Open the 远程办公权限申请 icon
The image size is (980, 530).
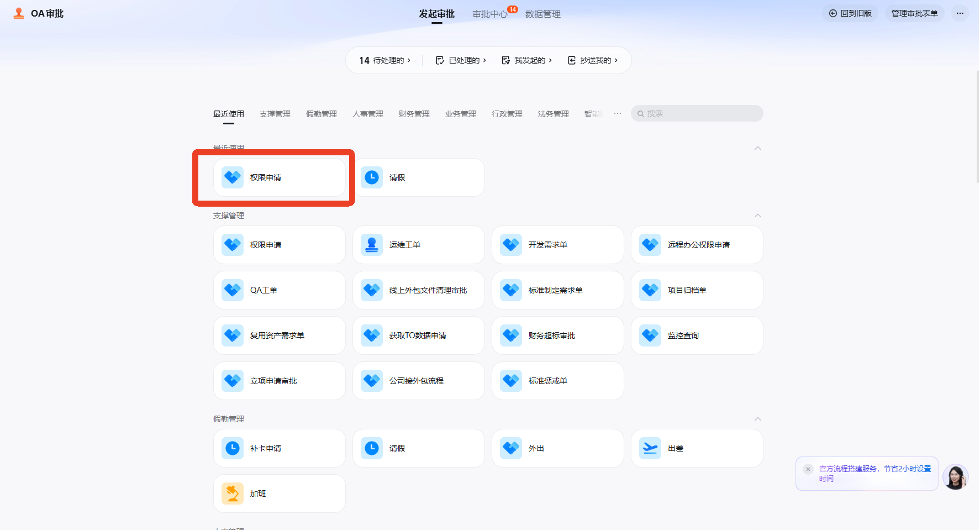(x=650, y=245)
